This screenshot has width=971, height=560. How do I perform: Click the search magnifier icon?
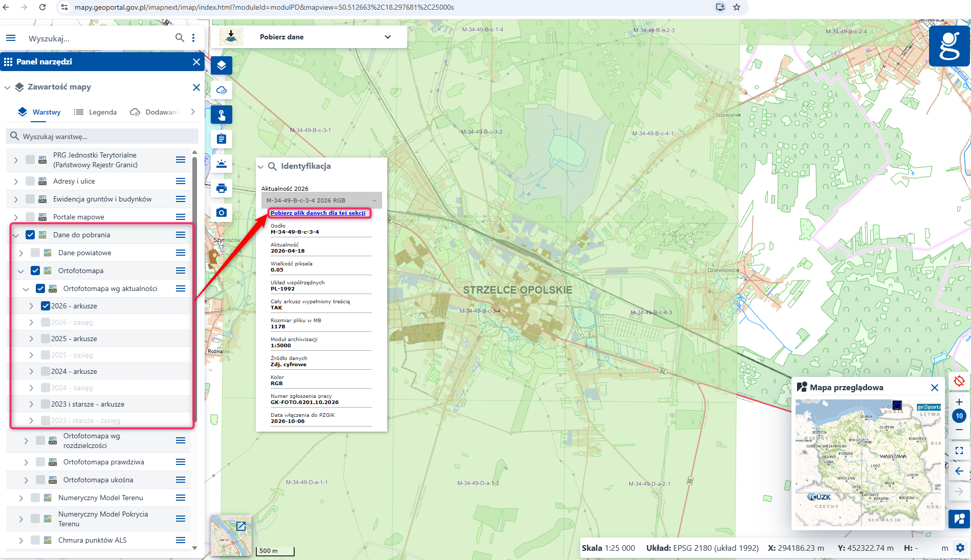pos(180,38)
